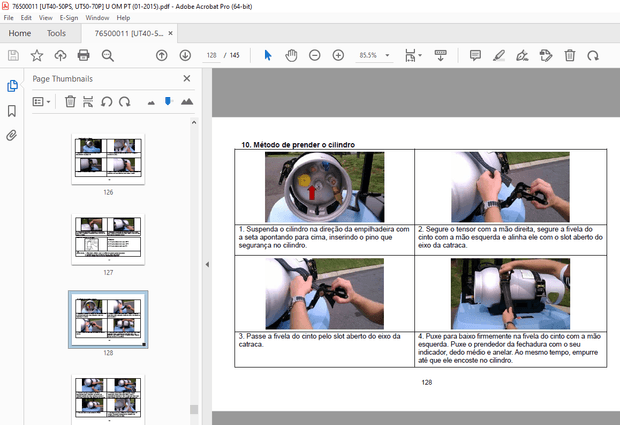This screenshot has height=425, width=620.
Task: Open the Help menu
Action: pyautogui.click(x=123, y=18)
